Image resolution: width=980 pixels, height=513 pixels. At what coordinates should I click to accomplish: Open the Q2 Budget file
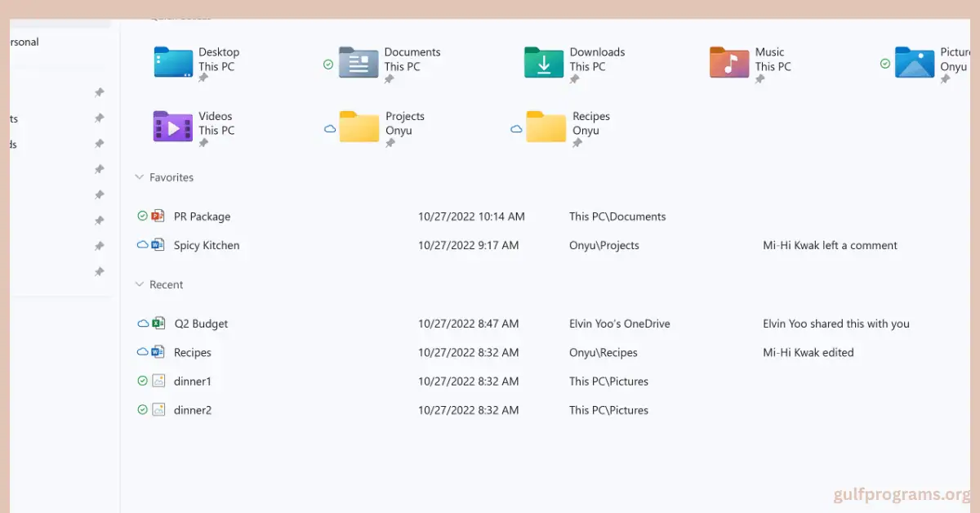tap(201, 323)
